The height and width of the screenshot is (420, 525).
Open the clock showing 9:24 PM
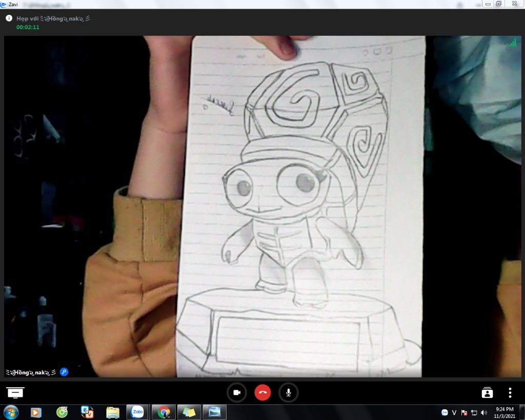coord(504,412)
